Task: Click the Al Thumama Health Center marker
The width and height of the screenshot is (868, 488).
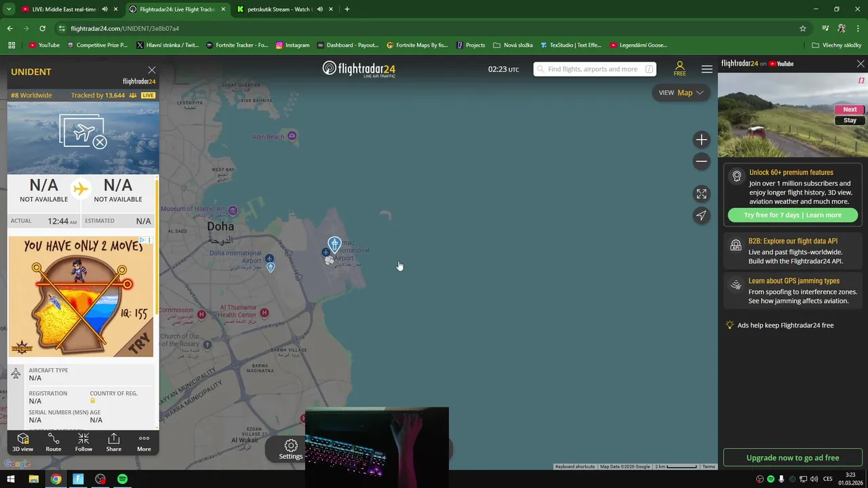Action: [264, 312]
